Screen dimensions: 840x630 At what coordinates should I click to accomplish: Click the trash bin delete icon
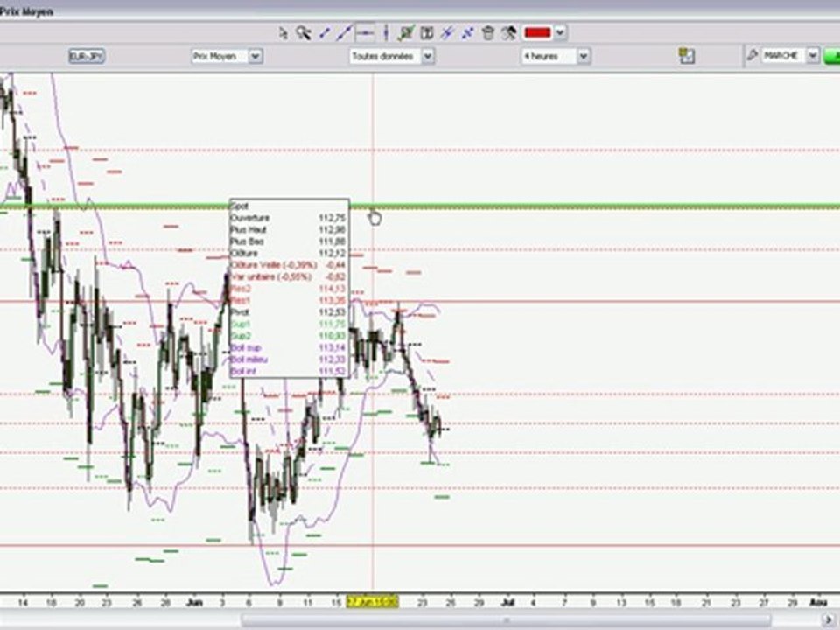(487, 33)
